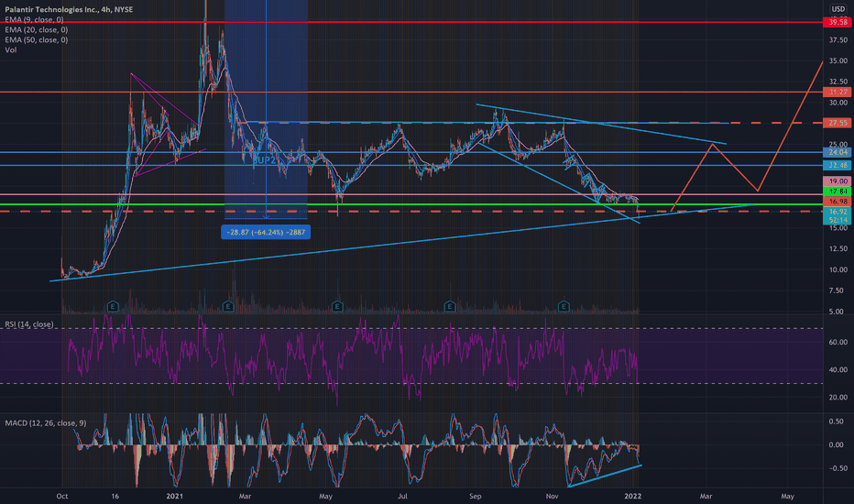Click the earnings 'E' marker before the Mar 2021 label

[228, 306]
